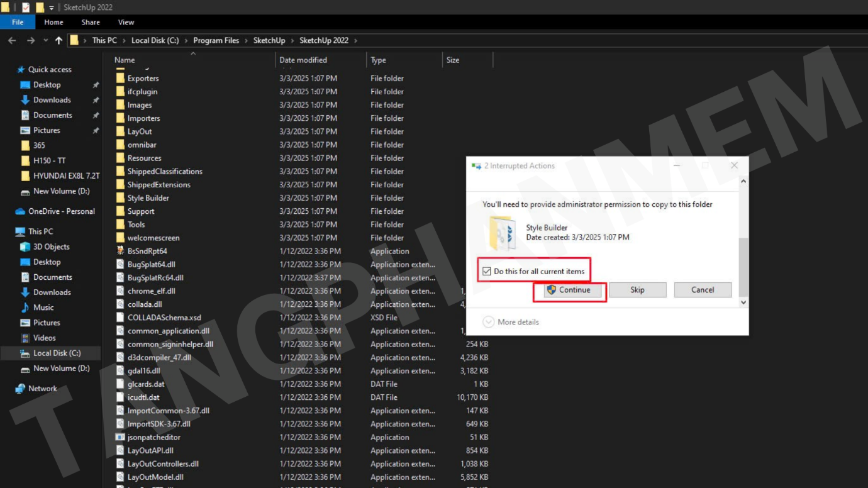Open the 365 folder in sidebar
Image resolution: width=868 pixels, height=488 pixels.
click(x=39, y=145)
